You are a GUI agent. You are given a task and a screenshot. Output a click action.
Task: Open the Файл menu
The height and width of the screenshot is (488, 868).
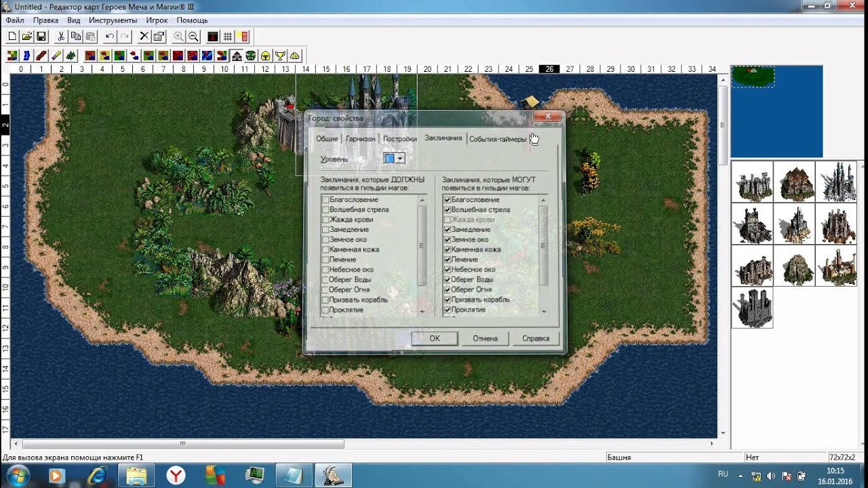tap(15, 20)
